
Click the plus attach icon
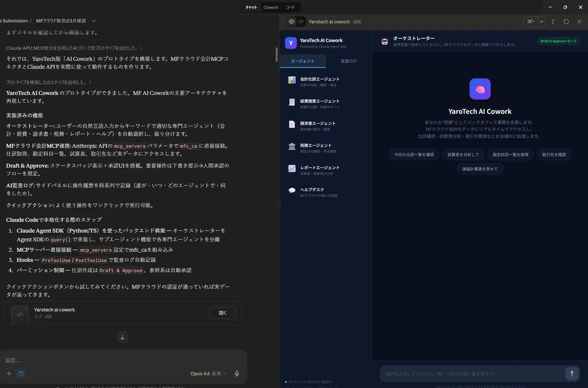pos(9,374)
